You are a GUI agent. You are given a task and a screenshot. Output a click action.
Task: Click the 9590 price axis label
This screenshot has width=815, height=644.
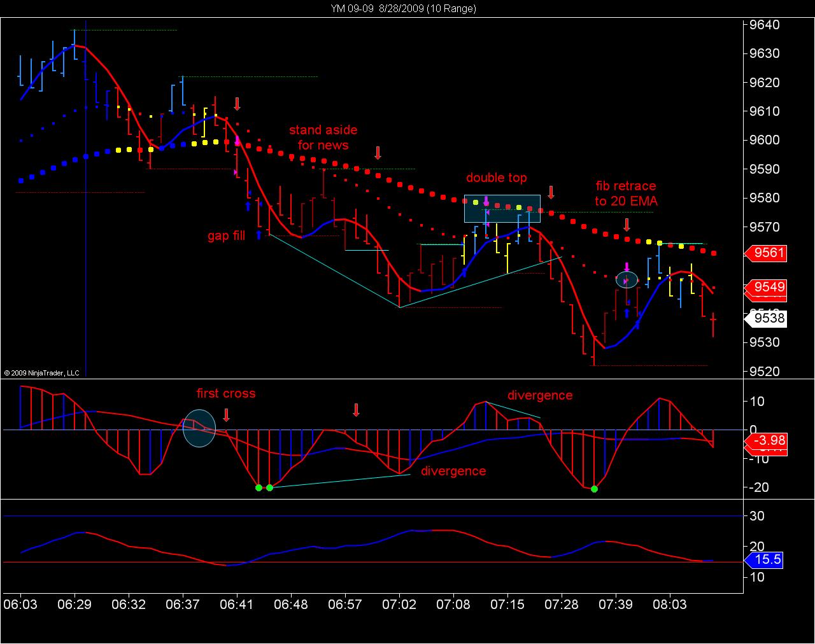click(x=765, y=169)
